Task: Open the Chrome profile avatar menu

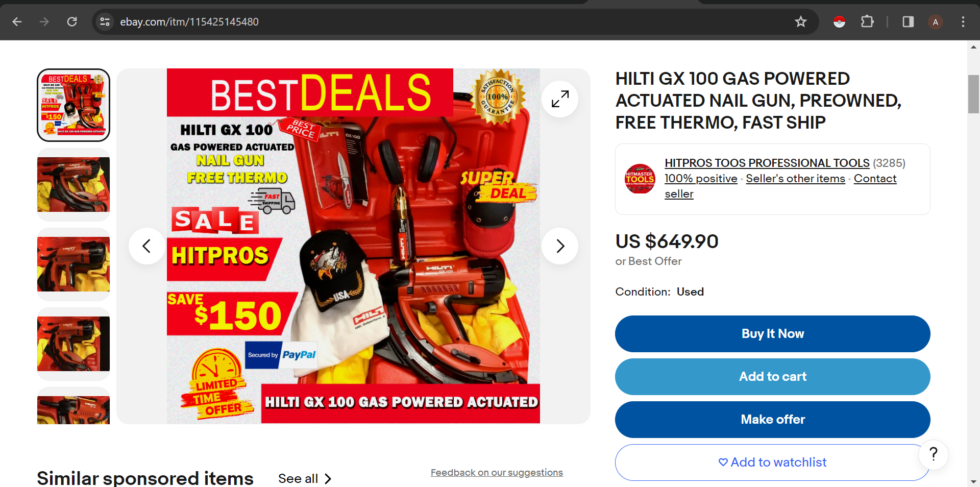Action: tap(935, 21)
